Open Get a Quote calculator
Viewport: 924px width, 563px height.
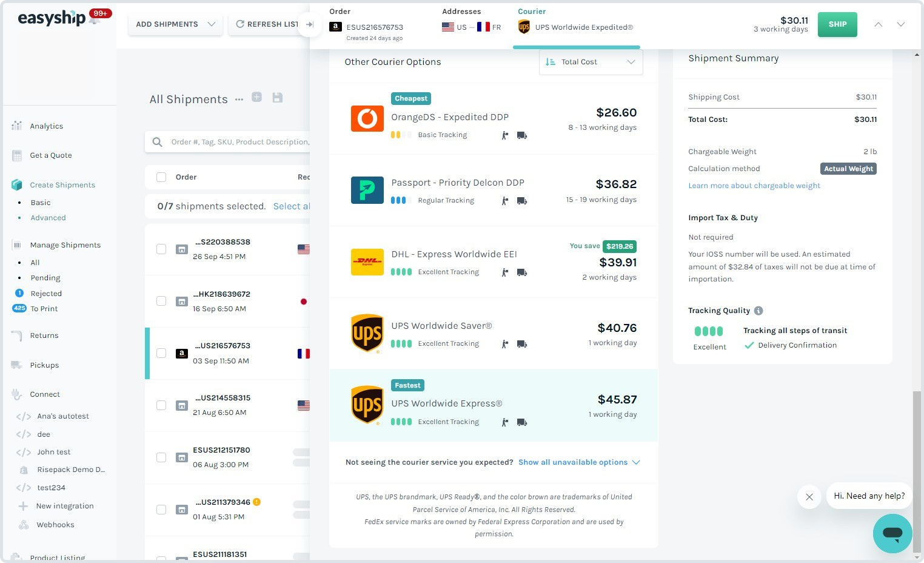(51, 155)
